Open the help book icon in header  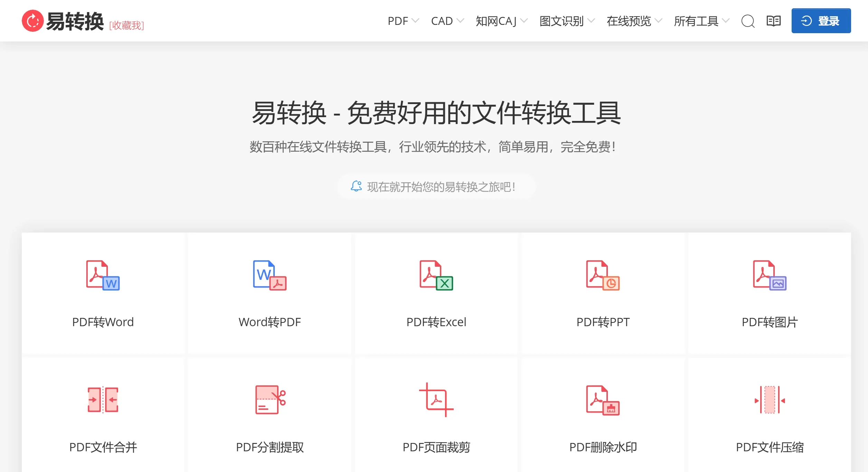click(x=774, y=21)
